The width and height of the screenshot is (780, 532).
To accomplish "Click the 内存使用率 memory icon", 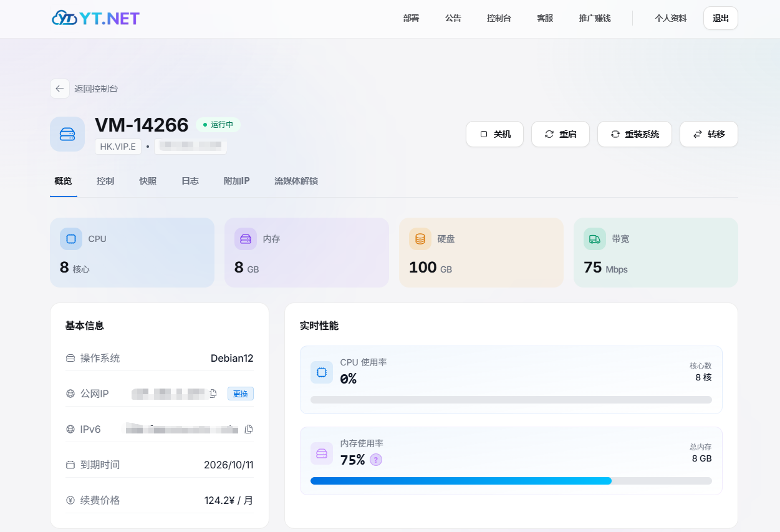I will (322, 453).
